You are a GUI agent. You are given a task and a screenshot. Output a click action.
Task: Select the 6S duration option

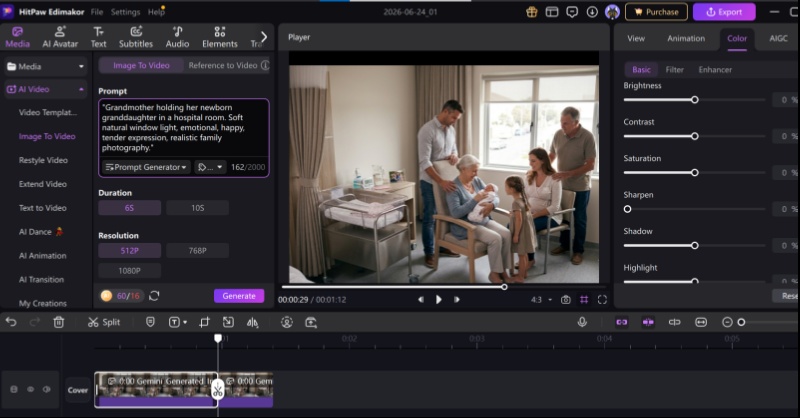[x=130, y=208]
